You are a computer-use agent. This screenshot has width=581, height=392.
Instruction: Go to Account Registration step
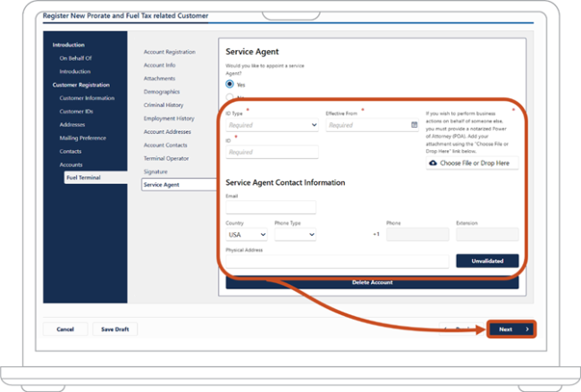169,52
